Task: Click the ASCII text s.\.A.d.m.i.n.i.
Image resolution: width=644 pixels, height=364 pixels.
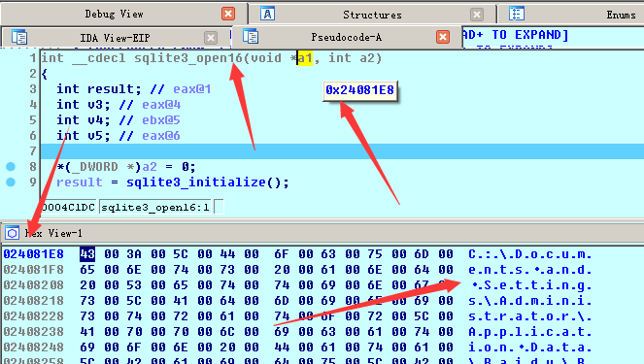Action: (530, 301)
